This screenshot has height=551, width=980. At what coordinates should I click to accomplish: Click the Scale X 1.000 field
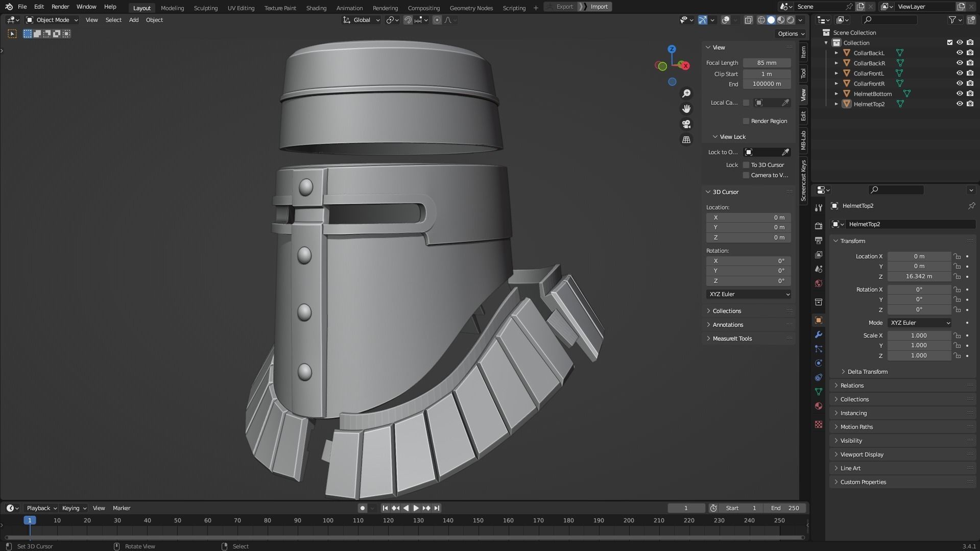tap(919, 336)
